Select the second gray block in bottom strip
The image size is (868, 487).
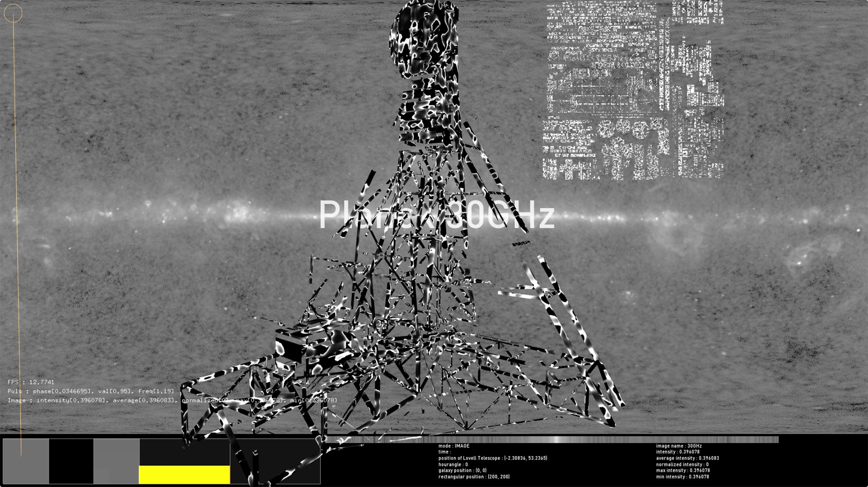click(116, 461)
